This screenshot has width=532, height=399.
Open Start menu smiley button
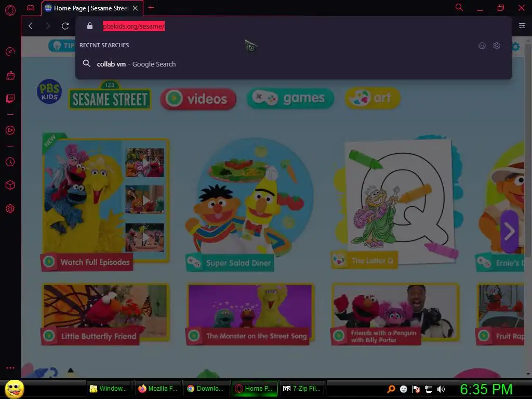click(x=14, y=389)
